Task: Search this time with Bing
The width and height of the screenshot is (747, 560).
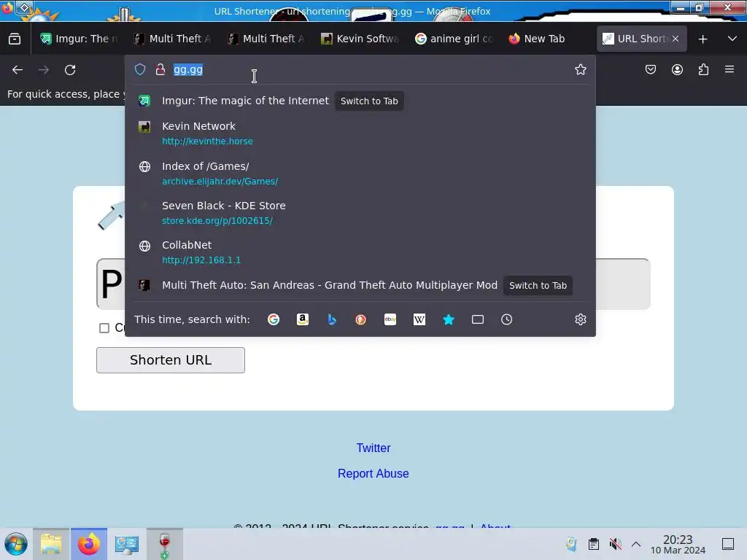Action: 332,319
